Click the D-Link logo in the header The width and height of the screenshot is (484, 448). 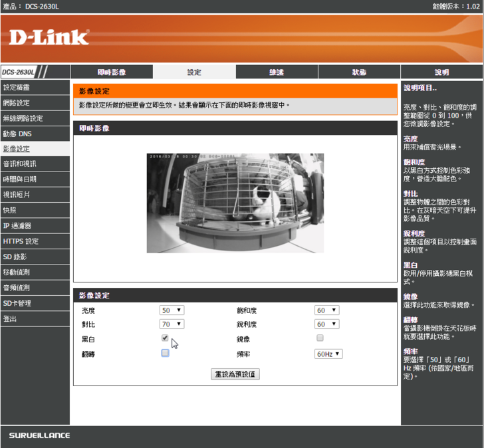point(49,38)
